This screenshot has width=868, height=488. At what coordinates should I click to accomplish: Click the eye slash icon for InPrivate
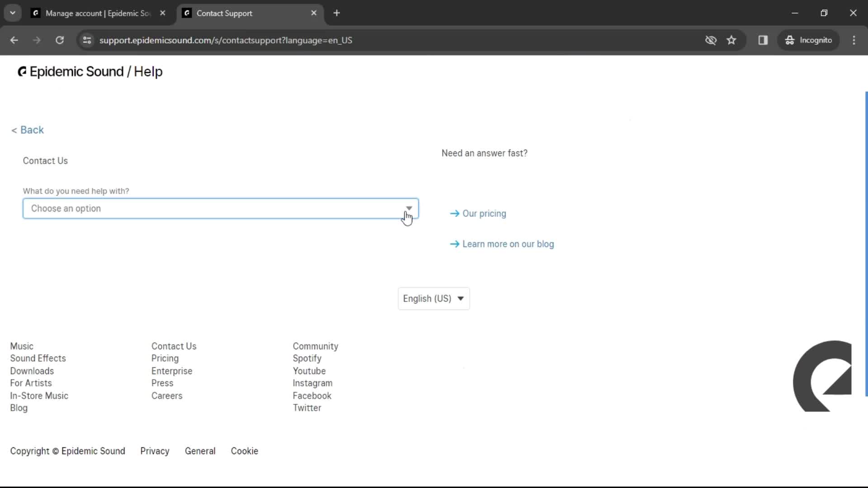(711, 40)
